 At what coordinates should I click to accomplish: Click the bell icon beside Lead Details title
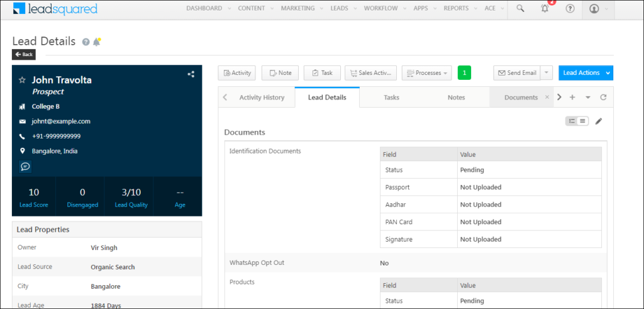96,42
